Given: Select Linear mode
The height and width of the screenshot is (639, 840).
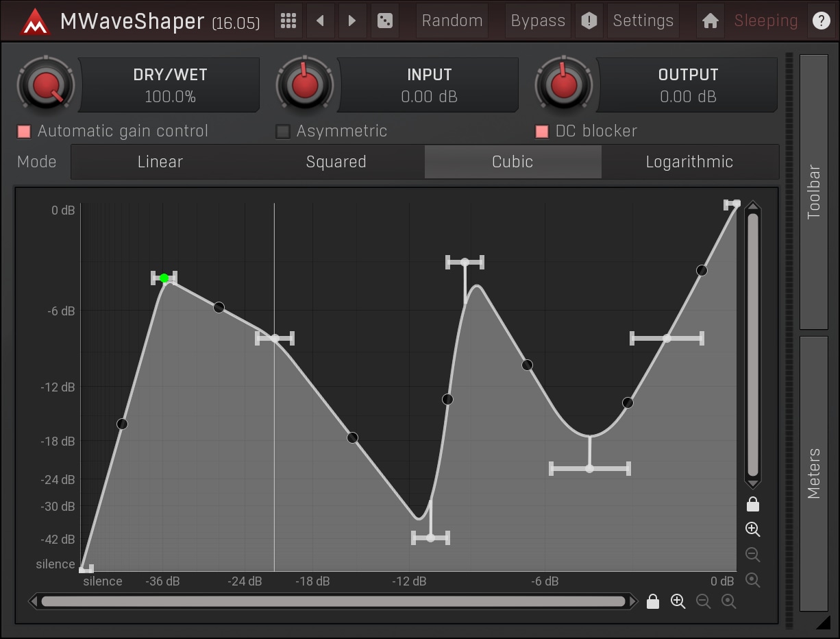Looking at the screenshot, I should pyautogui.click(x=160, y=162).
